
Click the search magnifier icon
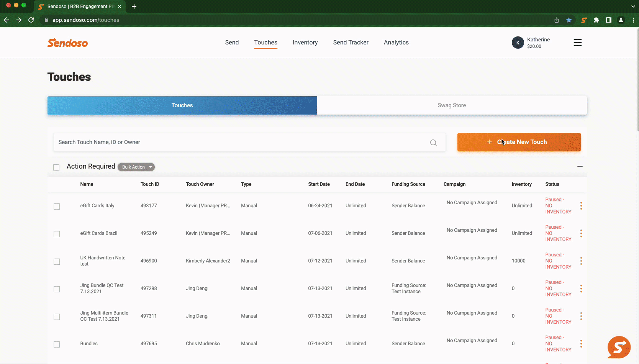coord(433,143)
